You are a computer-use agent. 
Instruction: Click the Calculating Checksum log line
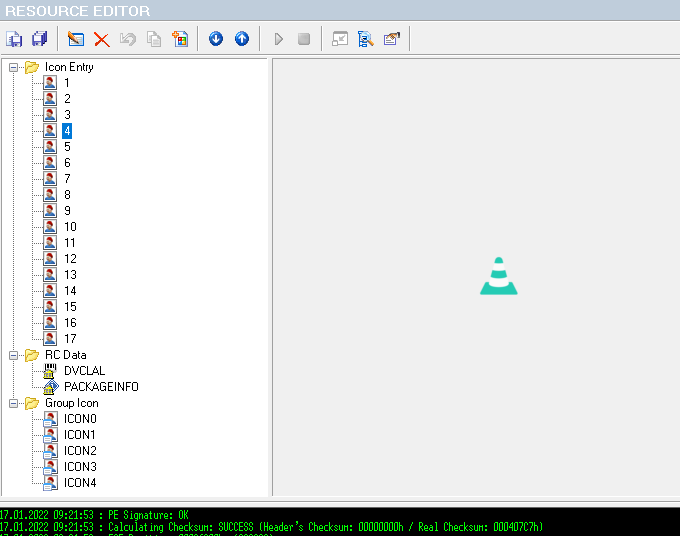tap(271, 527)
